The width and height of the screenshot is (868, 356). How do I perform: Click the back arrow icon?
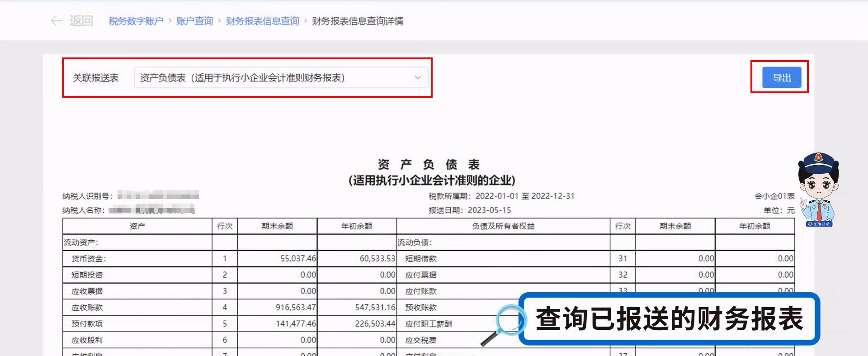coord(57,21)
